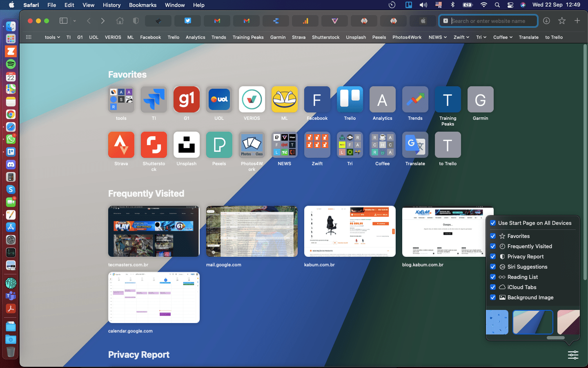This screenshot has height=368, width=588.
Task: Click the Wi-Fi icon in menu bar
Action: (x=484, y=5)
